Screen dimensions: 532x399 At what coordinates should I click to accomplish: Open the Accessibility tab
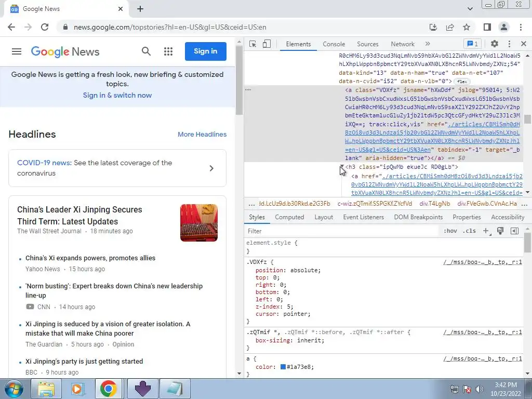508,217
